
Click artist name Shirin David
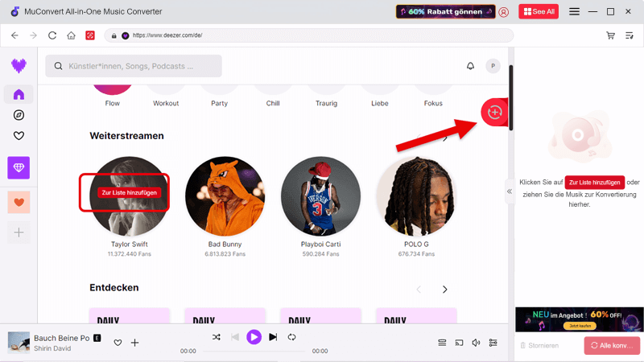pyautogui.click(x=52, y=348)
